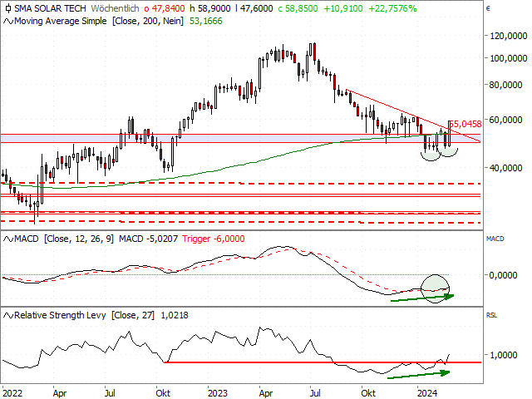
Task: Click the Okt label before 2024
Action: coord(368,393)
